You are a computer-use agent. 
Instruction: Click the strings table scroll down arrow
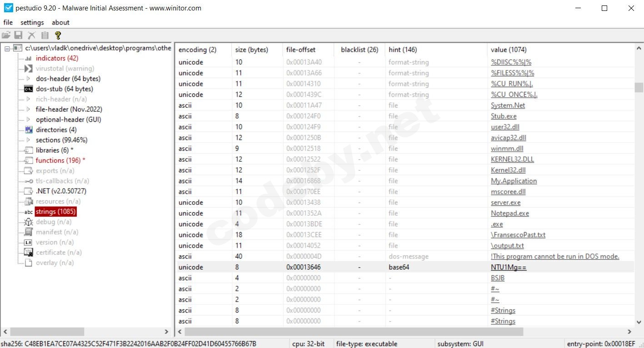(639, 322)
